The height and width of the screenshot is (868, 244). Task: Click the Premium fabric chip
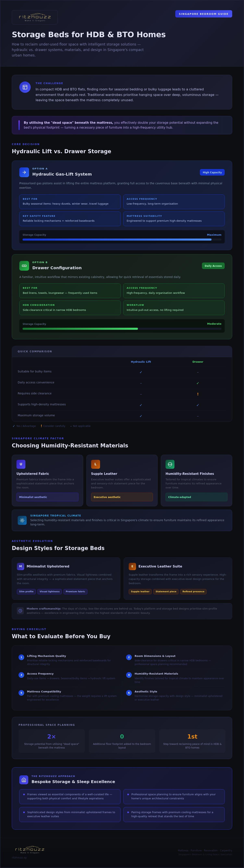[75, 591]
